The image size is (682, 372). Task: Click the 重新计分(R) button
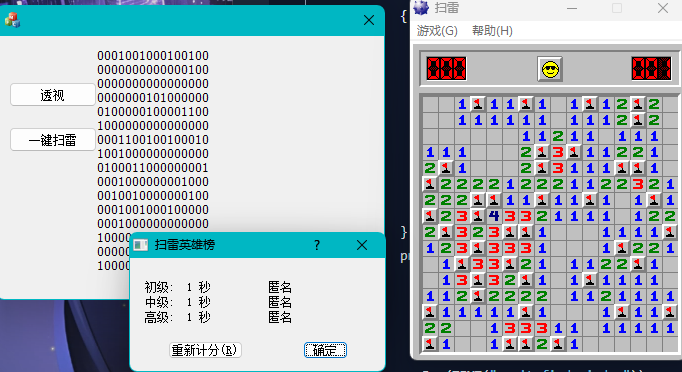point(205,350)
